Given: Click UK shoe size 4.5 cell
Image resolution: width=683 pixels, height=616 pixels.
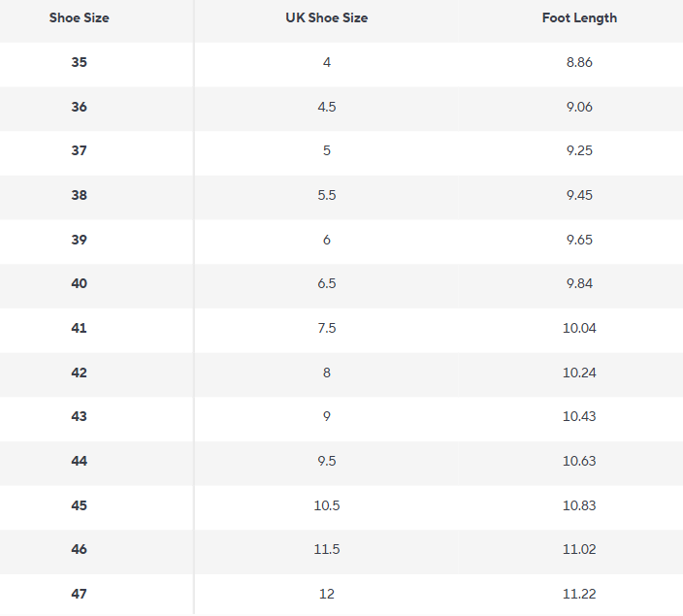Looking at the screenshot, I should (x=327, y=107).
